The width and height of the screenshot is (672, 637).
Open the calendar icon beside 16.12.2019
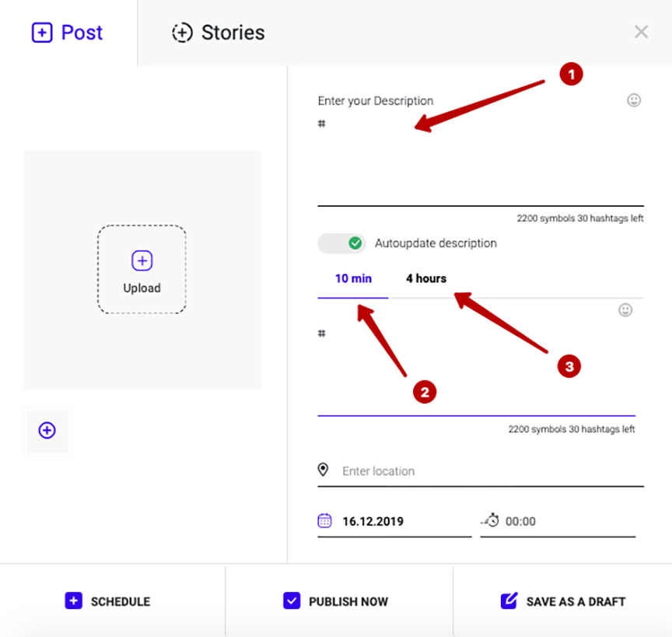pos(324,520)
